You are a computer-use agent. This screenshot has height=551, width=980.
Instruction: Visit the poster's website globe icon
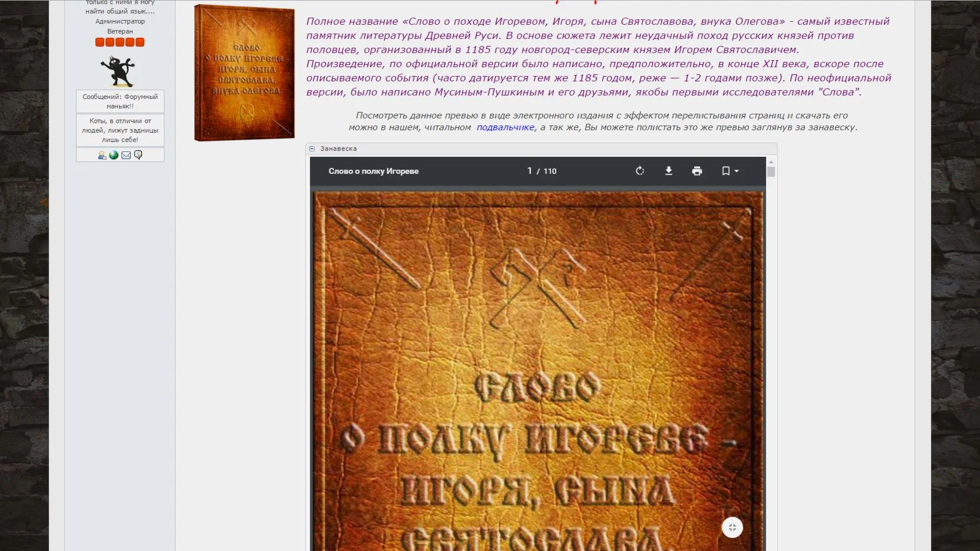coord(114,155)
